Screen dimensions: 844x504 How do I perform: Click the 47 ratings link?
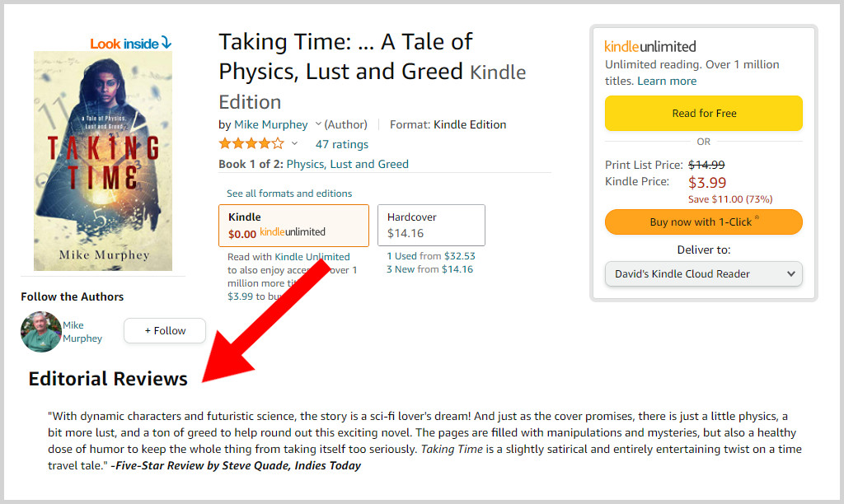click(341, 143)
